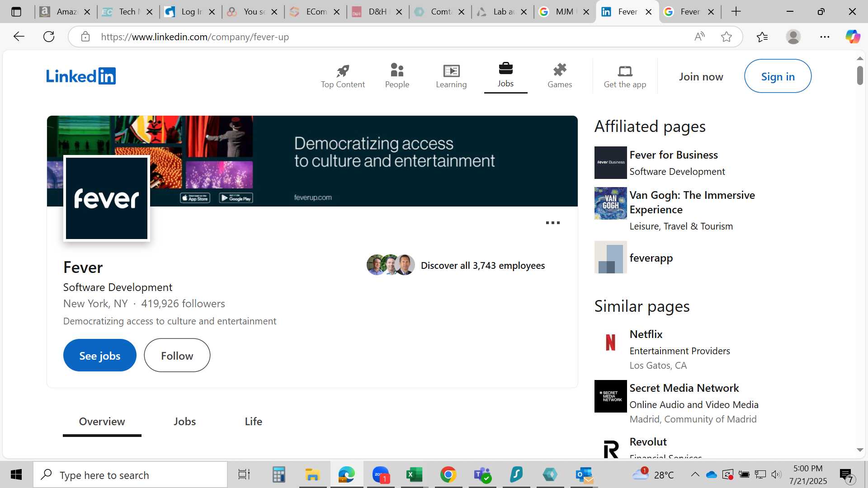Click the See jobs button

pos(100,356)
